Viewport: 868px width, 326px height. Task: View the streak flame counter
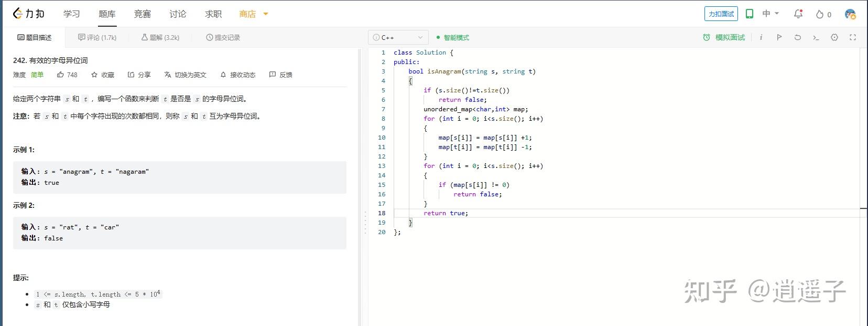[823, 14]
